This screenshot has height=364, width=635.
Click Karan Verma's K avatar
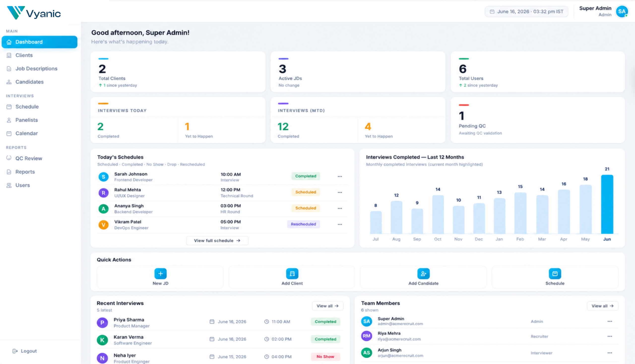tap(102, 340)
